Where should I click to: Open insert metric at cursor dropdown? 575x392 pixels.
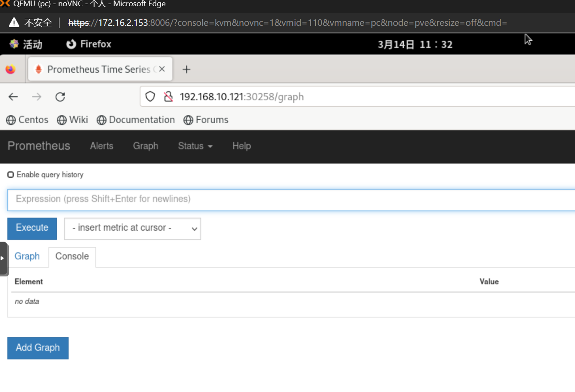pyautogui.click(x=132, y=229)
